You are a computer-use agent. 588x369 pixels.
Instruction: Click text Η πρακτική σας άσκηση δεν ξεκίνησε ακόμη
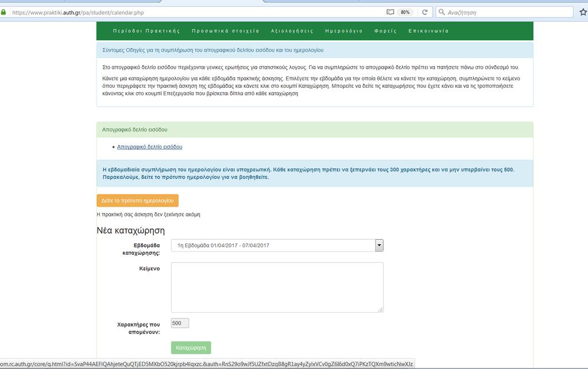(149, 215)
